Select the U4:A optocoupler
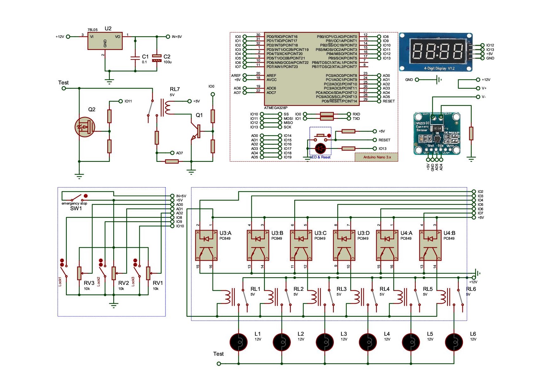 coord(387,245)
